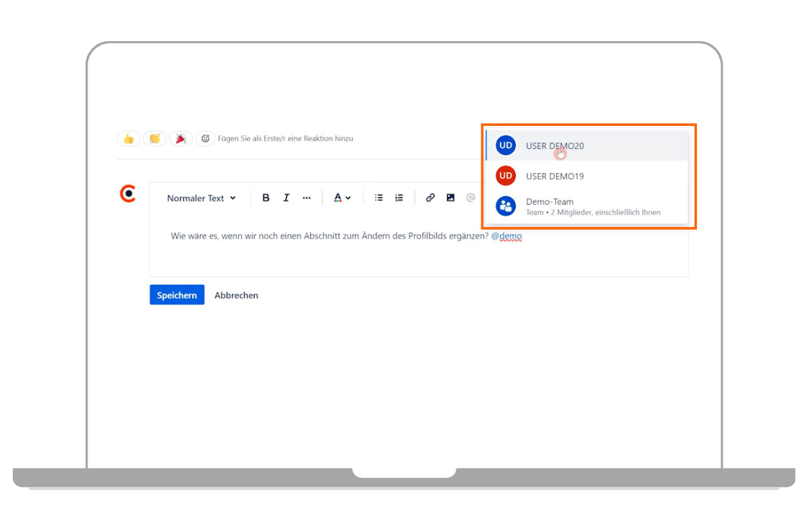Toggle the bullet list
Screen dimensions: 808x532
pyautogui.click(x=379, y=198)
